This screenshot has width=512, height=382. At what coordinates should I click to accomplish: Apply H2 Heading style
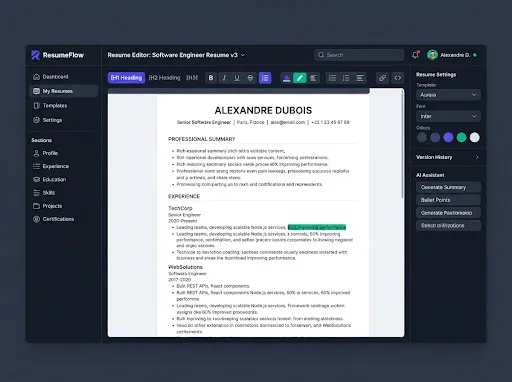(x=164, y=78)
